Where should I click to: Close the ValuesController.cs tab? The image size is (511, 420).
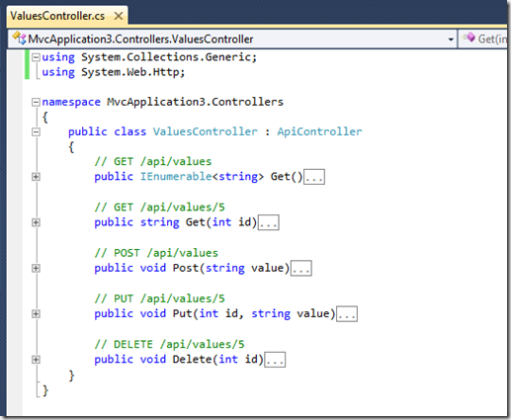click(119, 16)
